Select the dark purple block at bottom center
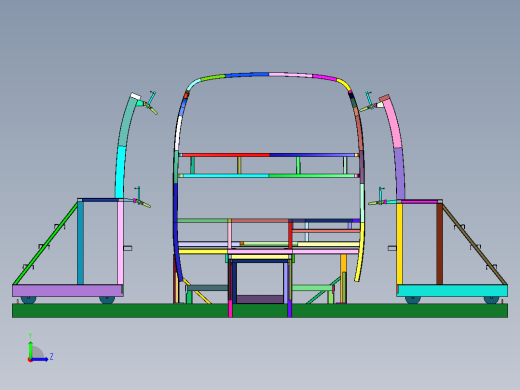520x390 pixels. tap(260, 299)
